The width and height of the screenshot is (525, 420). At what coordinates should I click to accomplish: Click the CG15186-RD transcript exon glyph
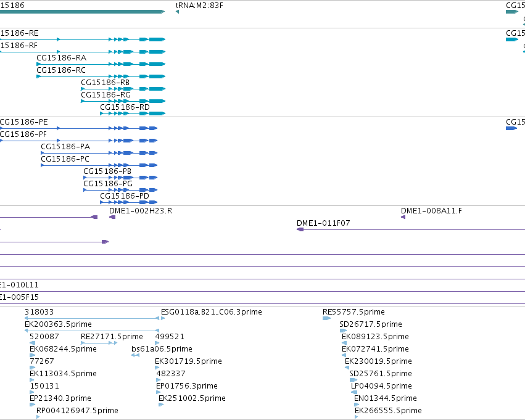(x=133, y=113)
